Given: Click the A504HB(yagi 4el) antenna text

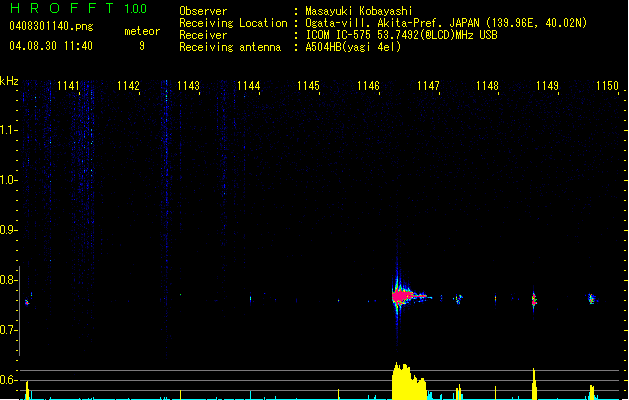Looking at the screenshot, I should coord(353,47).
